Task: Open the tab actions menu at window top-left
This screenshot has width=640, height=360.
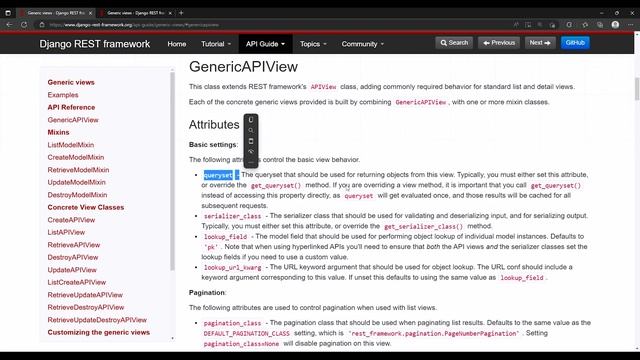Action: (x=8, y=13)
